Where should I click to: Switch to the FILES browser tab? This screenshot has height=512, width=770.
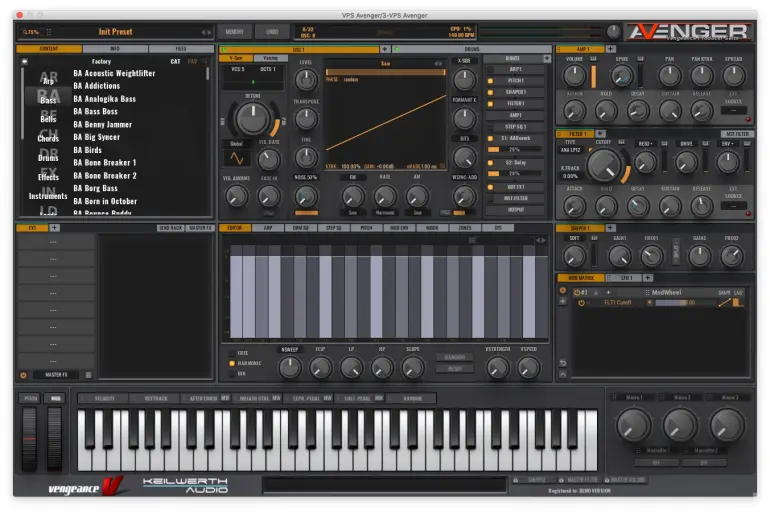click(x=181, y=49)
